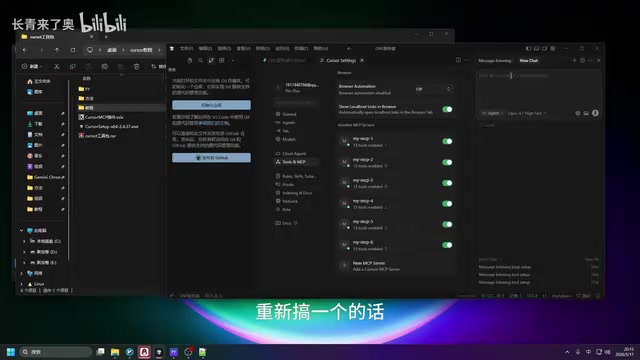
Task: Click the plus icon beside New MCP Server
Action: (344, 265)
